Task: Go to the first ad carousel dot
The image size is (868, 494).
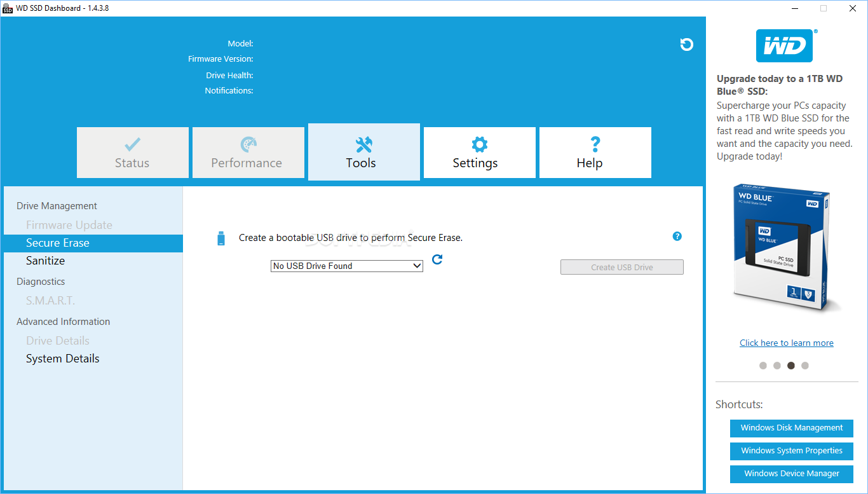Action: pyautogui.click(x=763, y=366)
